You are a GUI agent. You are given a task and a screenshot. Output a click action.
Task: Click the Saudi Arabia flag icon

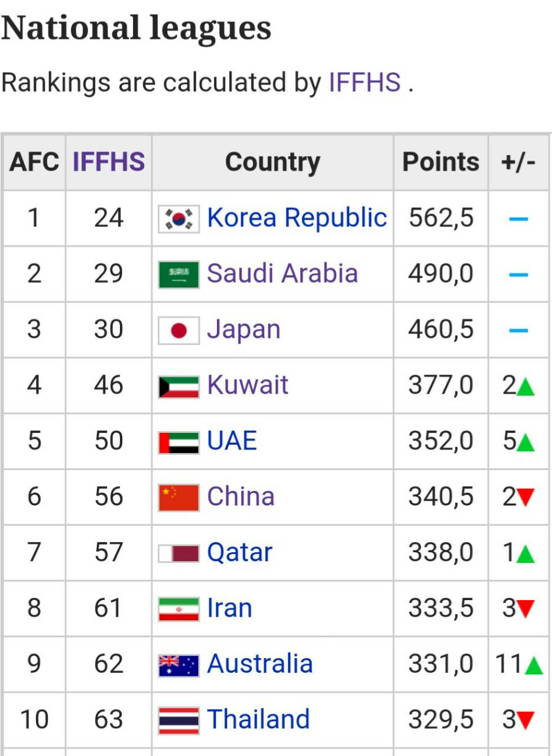point(179,274)
